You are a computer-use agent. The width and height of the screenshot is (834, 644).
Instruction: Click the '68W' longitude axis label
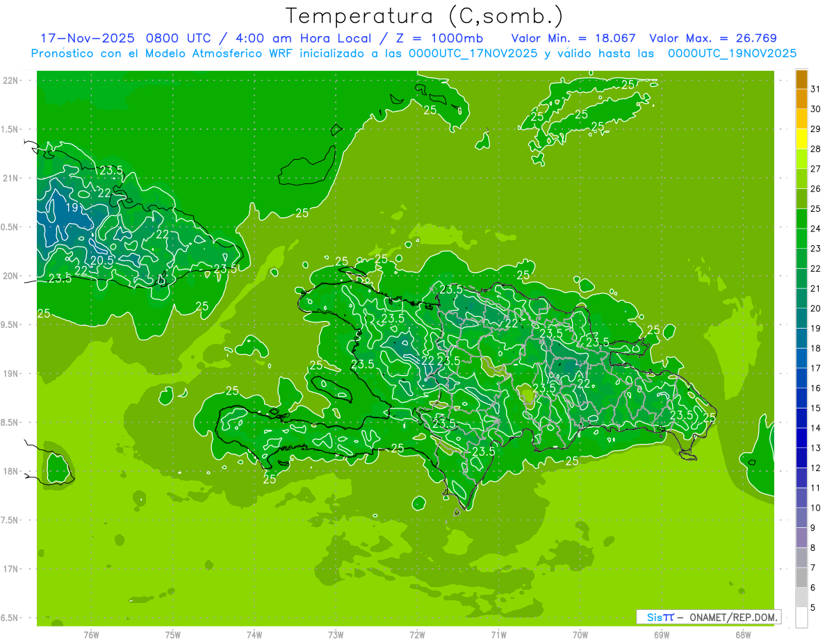click(743, 634)
